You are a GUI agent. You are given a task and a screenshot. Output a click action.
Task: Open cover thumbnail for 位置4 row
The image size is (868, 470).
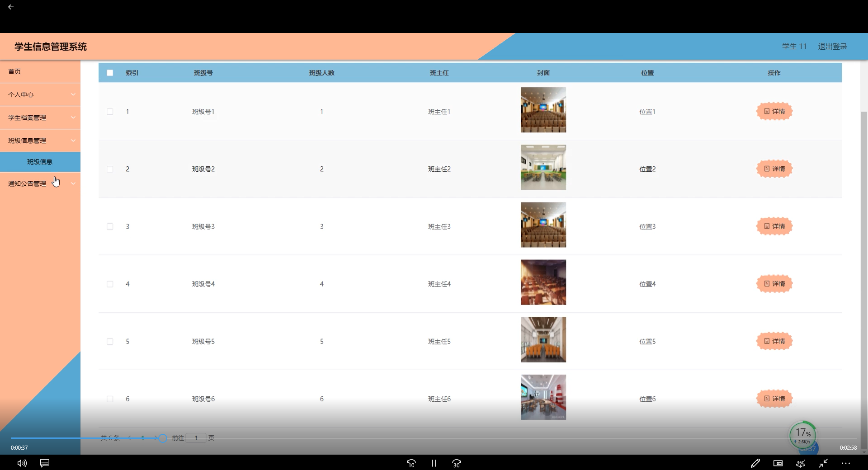point(543,282)
